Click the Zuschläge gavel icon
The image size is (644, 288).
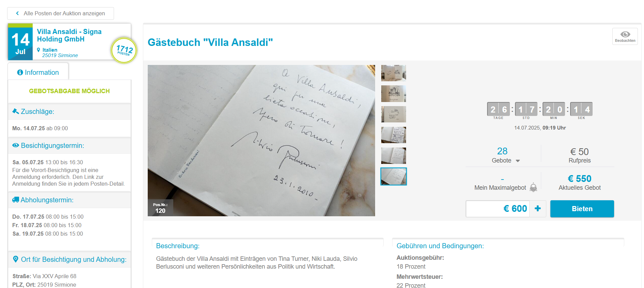16,111
